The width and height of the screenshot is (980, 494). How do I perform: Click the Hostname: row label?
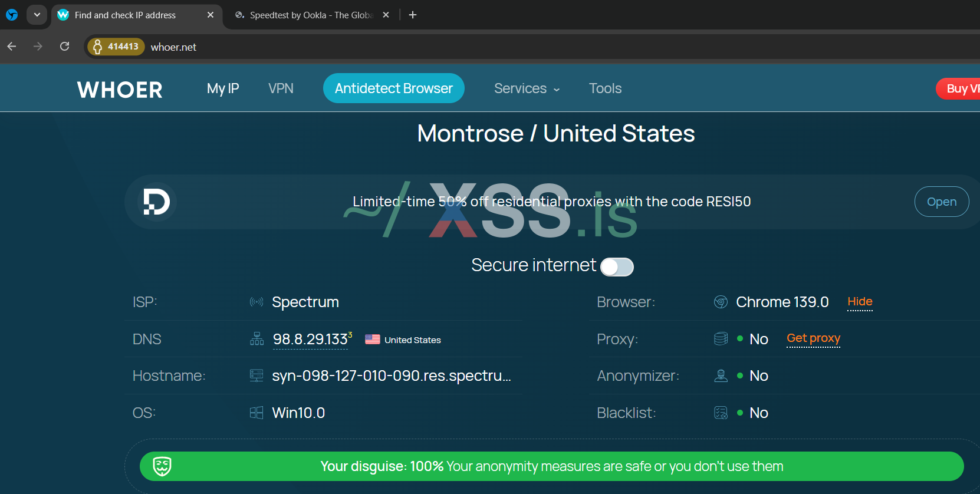coord(169,376)
